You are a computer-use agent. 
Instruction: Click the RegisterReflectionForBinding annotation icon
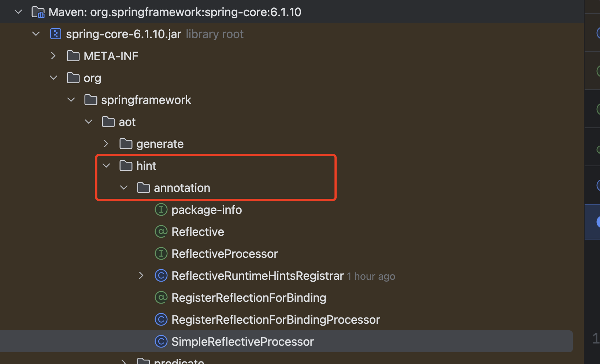click(161, 298)
